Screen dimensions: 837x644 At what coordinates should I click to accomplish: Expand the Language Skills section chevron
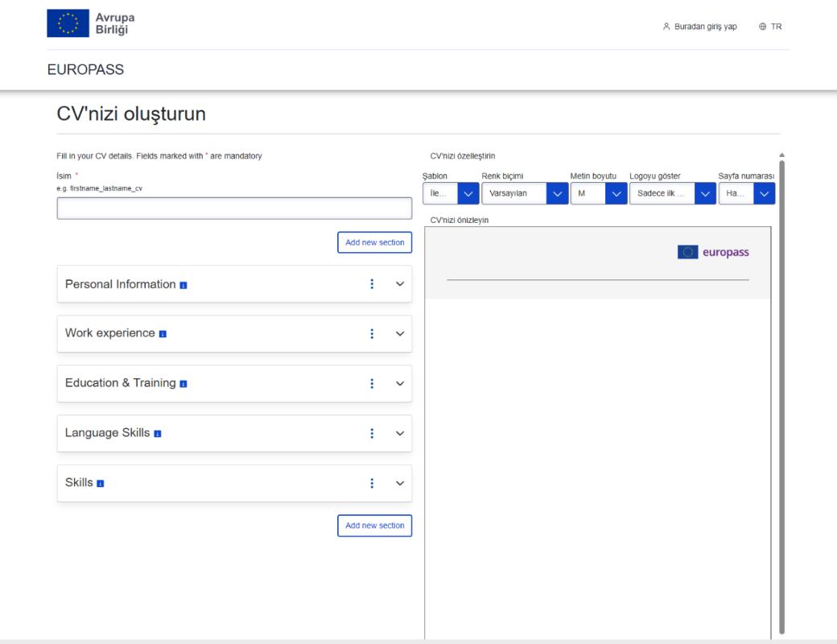click(399, 434)
